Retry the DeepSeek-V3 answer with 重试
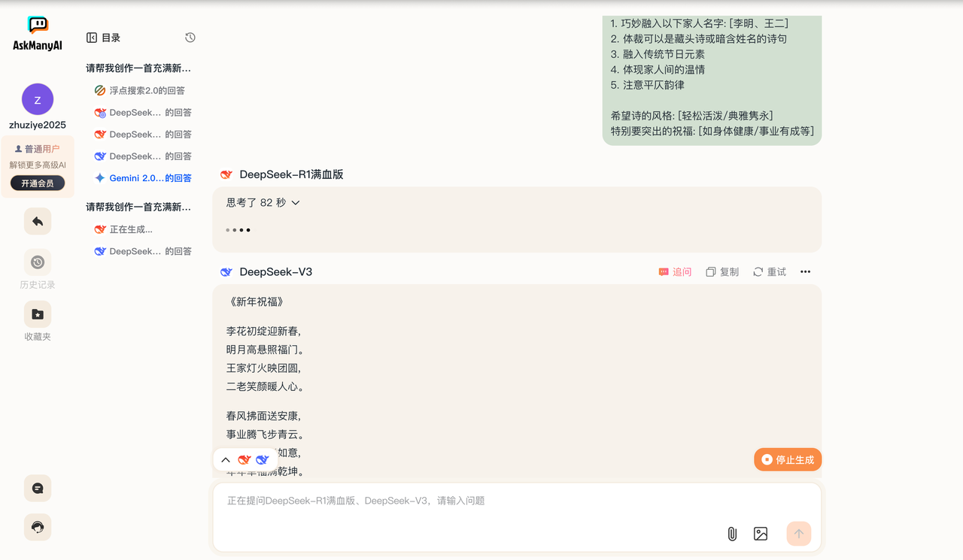963x560 pixels. [x=770, y=272]
